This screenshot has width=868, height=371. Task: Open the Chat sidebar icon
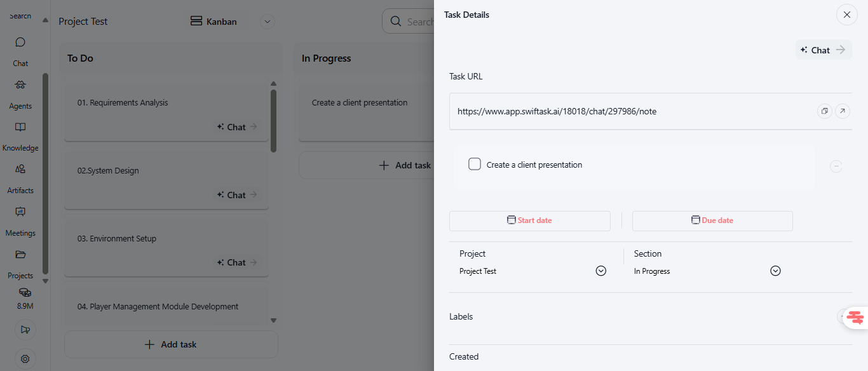pos(20,43)
